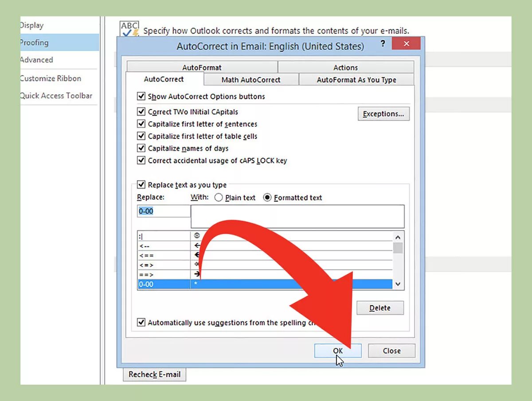The width and height of the screenshot is (532, 401).
Task: Switch to the AutoFormat tab
Action: pos(202,67)
